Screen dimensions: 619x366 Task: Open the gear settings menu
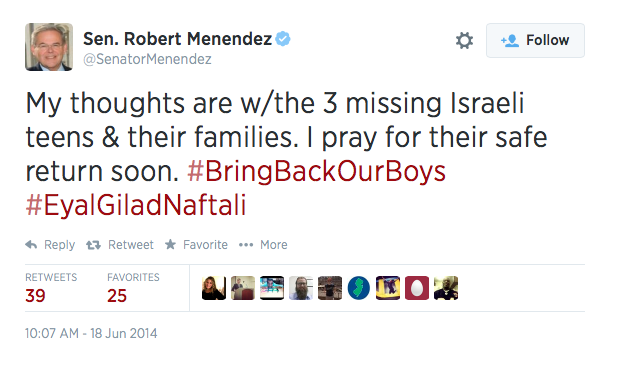tap(464, 40)
